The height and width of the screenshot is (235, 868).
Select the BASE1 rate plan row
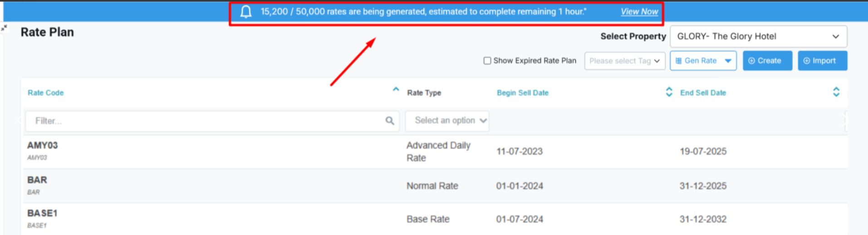(42, 214)
